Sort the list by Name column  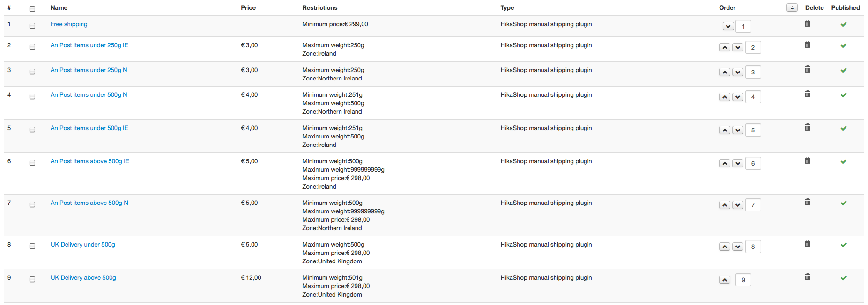pyautogui.click(x=59, y=8)
